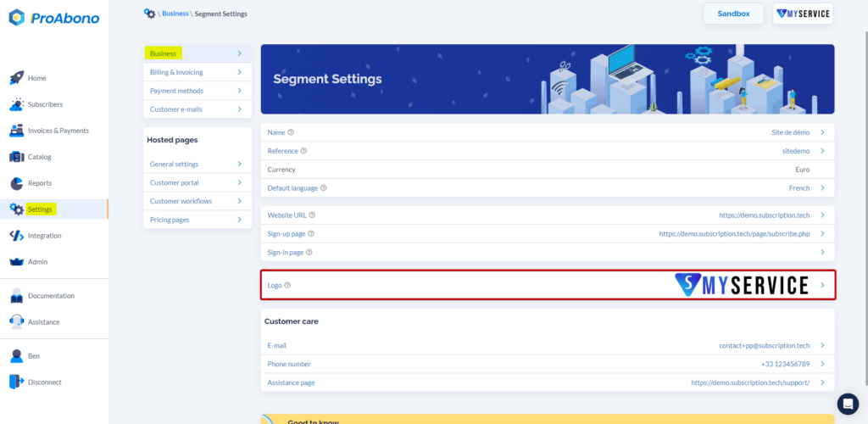Image resolution: width=868 pixels, height=424 pixels.
Task: Click the MyService logo image in Logo row
Action: point(742,285)
